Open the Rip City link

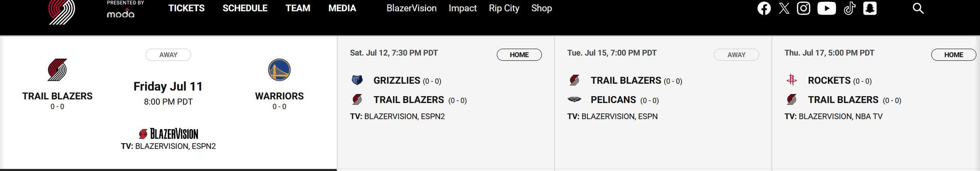[x=504, y=8]
